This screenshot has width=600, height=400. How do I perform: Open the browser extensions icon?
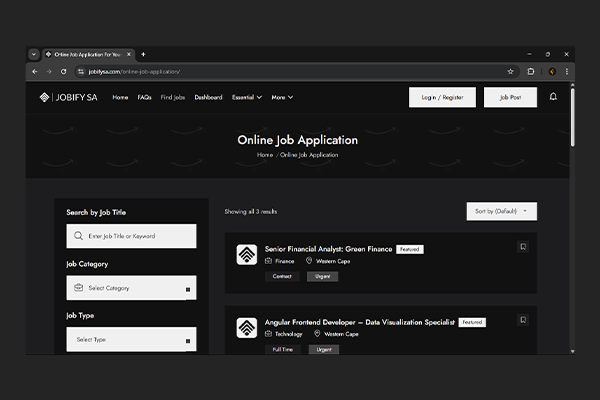pos(531,72)
